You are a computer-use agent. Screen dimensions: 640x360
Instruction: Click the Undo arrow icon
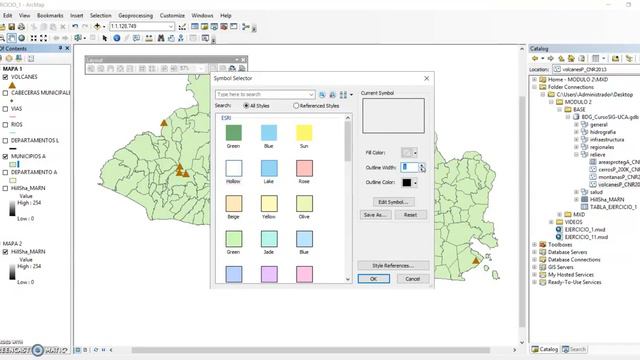(75, 27)
